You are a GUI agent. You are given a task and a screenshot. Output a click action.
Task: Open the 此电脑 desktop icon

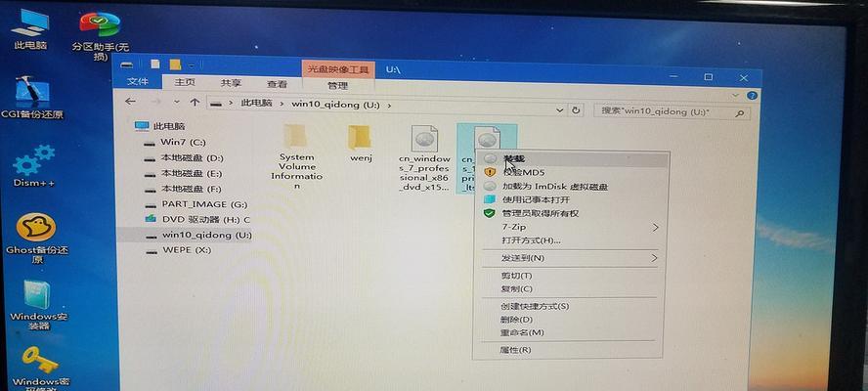[x=30, y=29]
